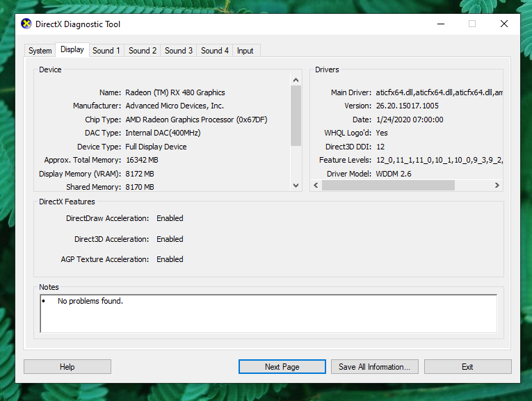Click shared memory value "8170 MB"
Viewport: 532px width, 401px height.
[140, 187]
